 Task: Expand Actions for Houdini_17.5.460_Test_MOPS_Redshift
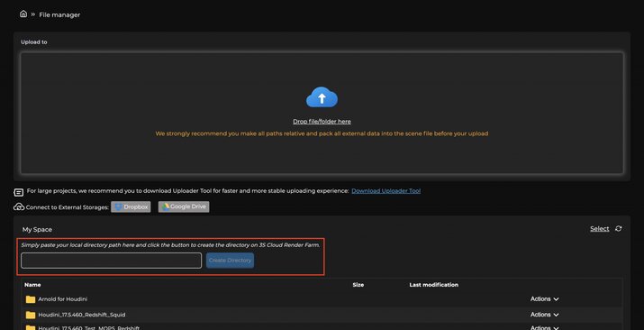pyautogui.click(x=545, y=327)
